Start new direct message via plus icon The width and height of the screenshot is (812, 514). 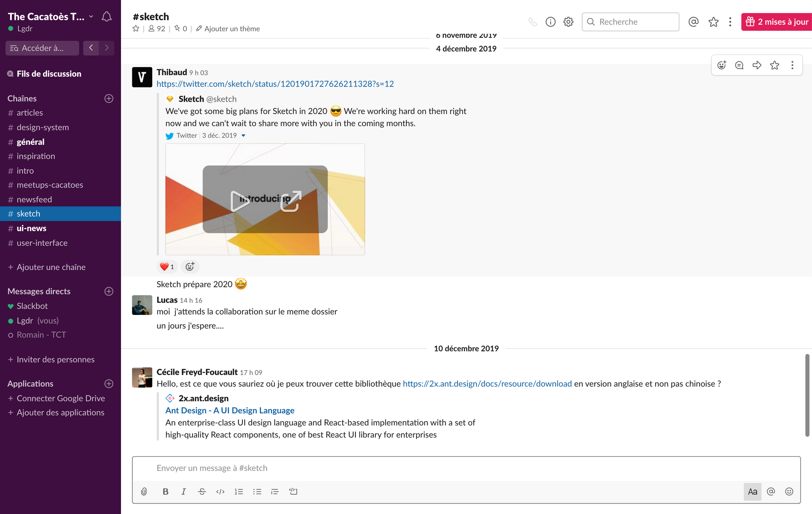coord(109,291)
